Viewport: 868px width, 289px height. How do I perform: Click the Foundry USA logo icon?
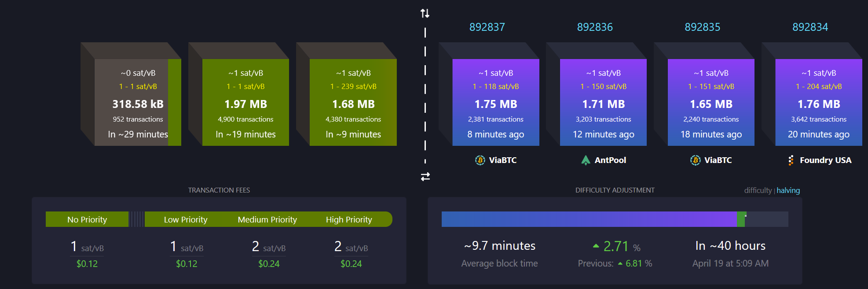click(791, 160)
